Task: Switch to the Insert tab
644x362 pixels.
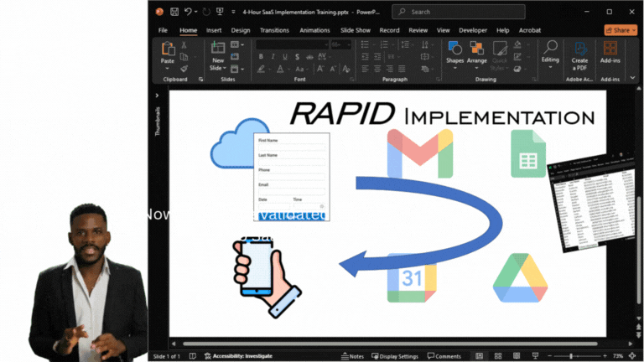Action: click(x=214, y=30)
